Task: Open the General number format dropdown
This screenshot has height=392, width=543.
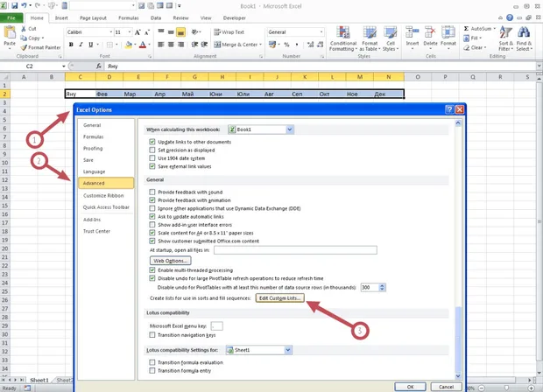Action: 321,32
